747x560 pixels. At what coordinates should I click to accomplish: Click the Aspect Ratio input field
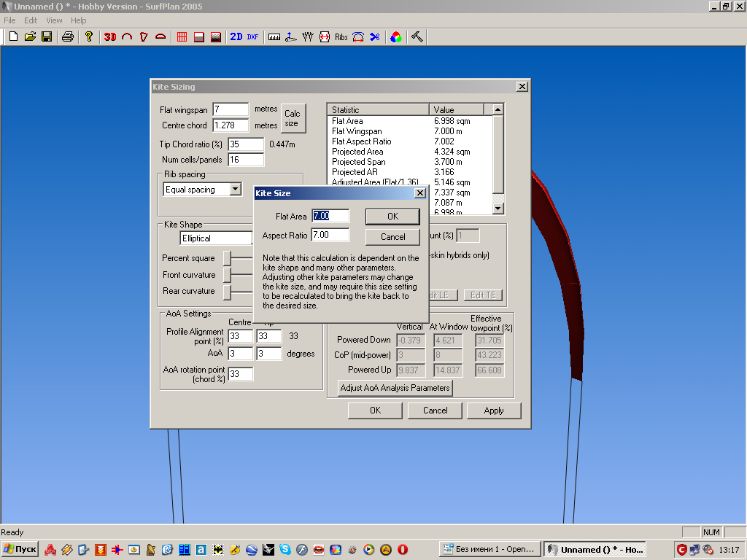pyautogui.click(x=330, y=236)
